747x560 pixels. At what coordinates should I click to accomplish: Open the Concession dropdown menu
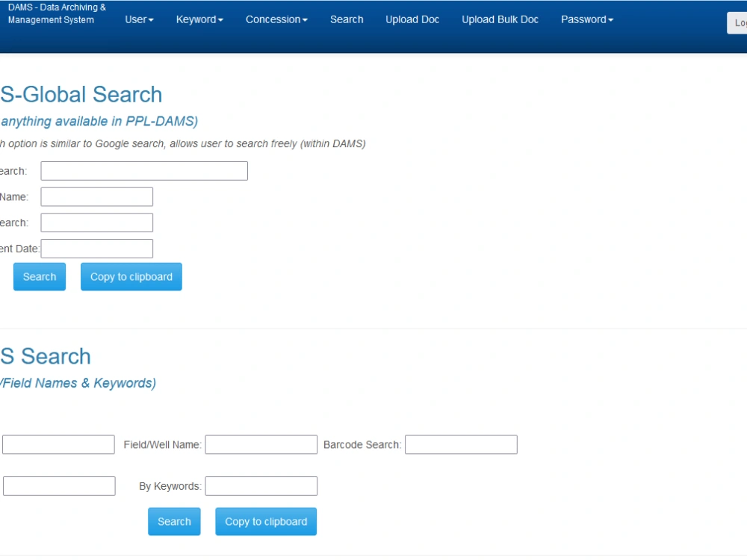[x=276, y=20]
